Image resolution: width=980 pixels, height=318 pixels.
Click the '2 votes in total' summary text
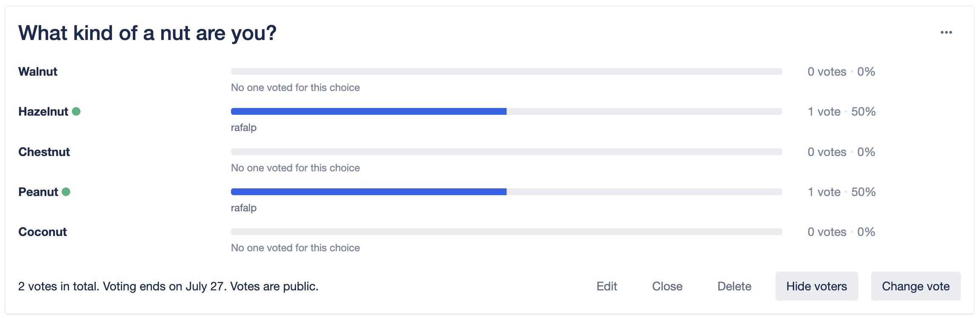coord(58,286)
